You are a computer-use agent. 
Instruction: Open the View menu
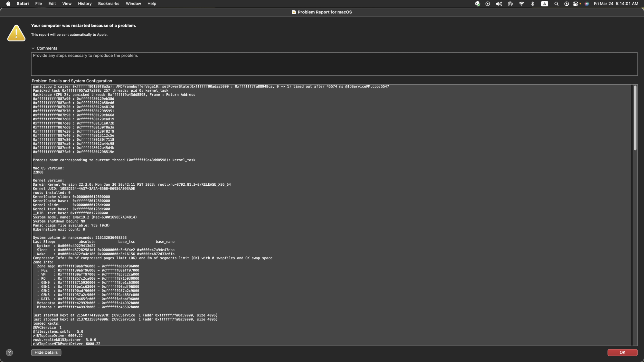(x=67, y=4)
